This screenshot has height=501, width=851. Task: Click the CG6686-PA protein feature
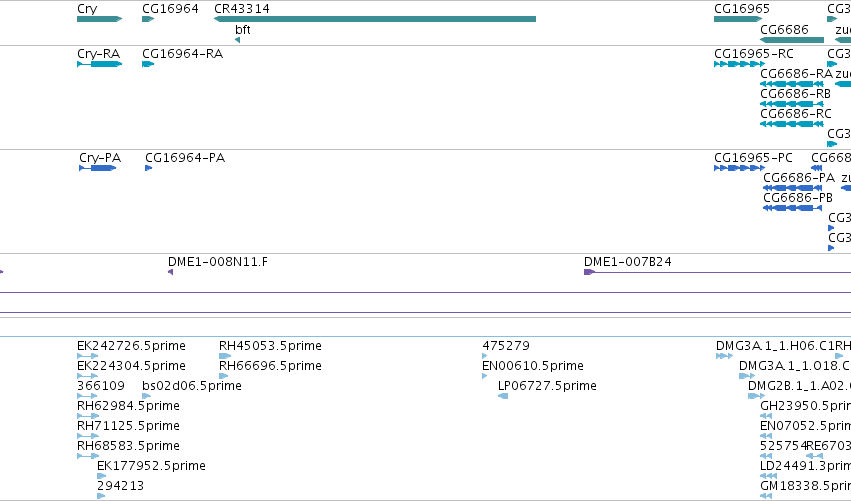pyautogui.click(x=792, y=188)
